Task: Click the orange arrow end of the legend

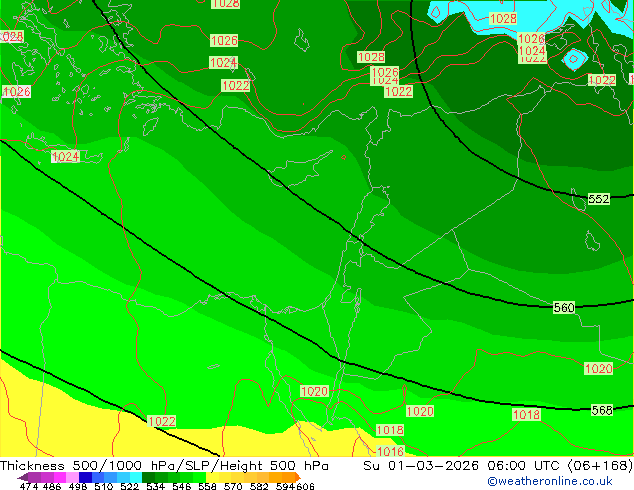Action: [298, 477]
